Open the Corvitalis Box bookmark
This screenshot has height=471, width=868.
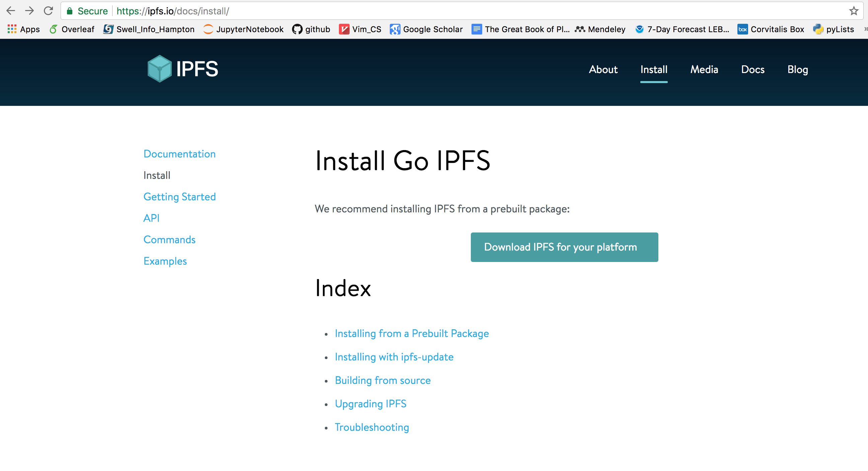771,29
